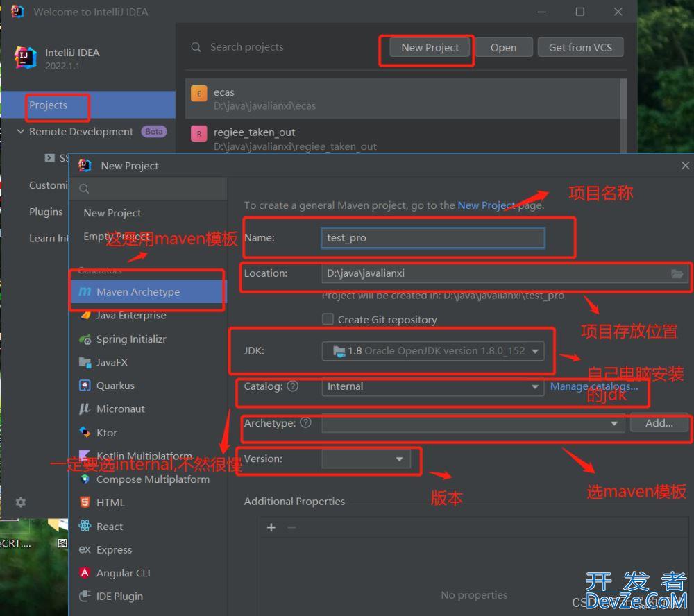Click the plus icon under Additional Properties
694x616 pixels.
click(x=271, y=527)
